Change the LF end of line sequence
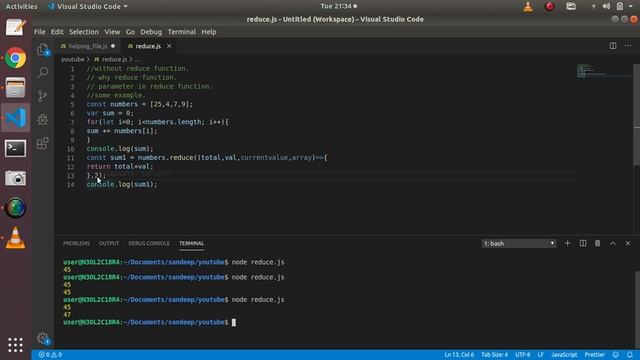 tap(540, 355)
